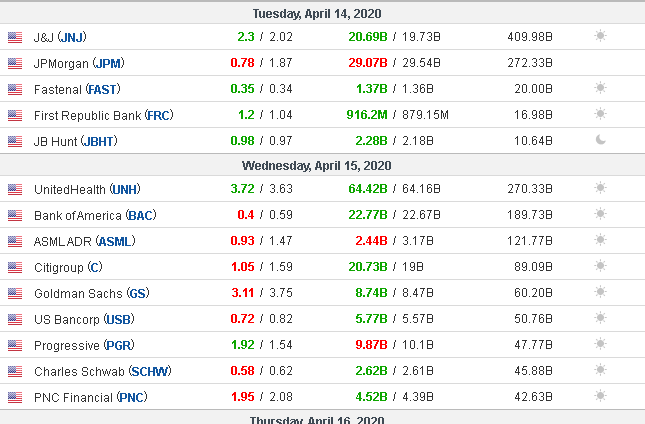This screenshot has width=645, height=424.
Task: Click the US flag beside PNC Financial
Action: (14, 397)
